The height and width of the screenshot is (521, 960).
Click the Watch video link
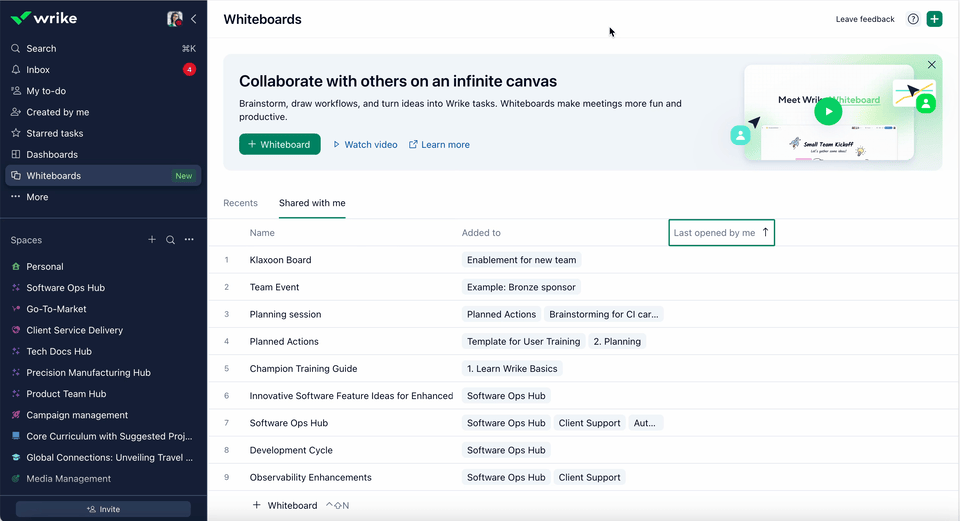pos(365,145)
